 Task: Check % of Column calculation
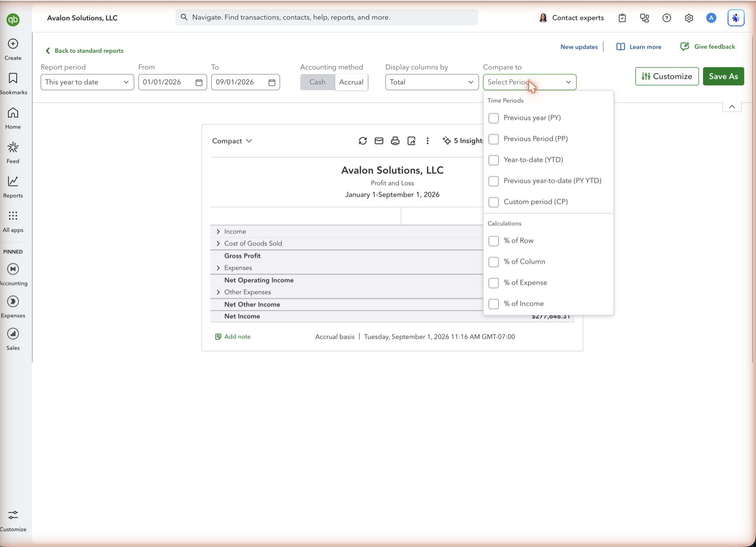493,262
